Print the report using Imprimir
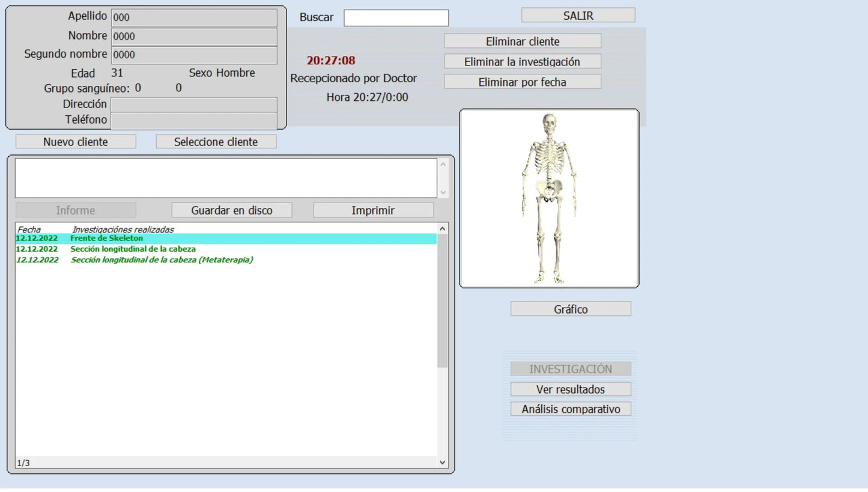 [373, 211]
